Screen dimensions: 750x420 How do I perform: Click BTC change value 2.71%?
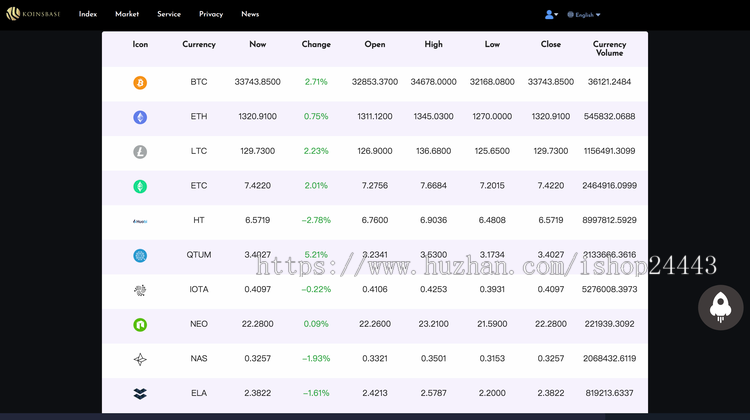point(316,82)
